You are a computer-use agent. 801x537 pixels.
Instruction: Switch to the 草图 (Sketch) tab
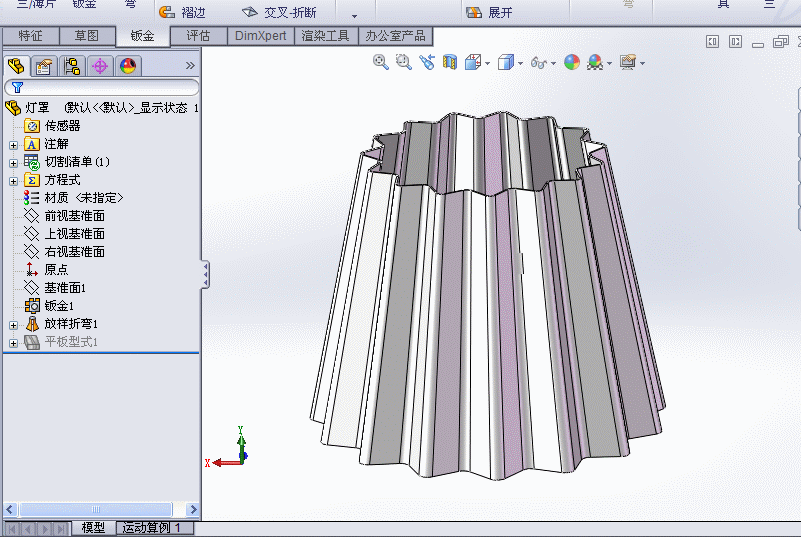87,36
